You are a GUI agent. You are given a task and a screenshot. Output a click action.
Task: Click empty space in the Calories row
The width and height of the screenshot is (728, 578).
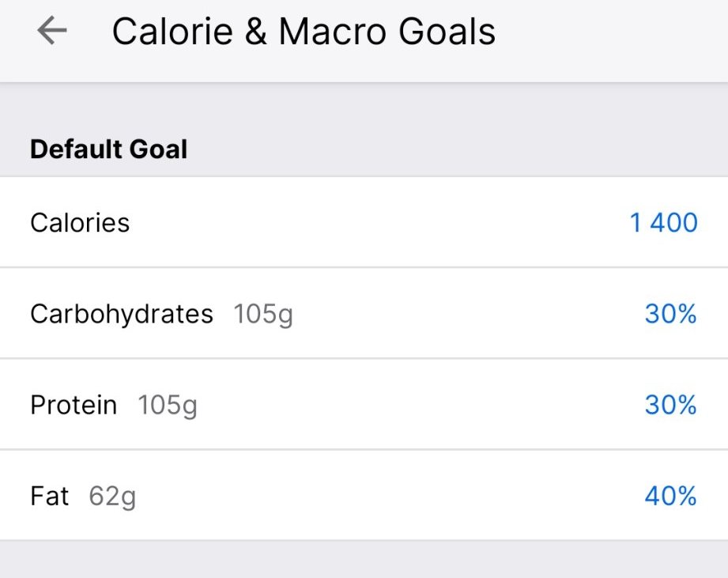point(379,223)
